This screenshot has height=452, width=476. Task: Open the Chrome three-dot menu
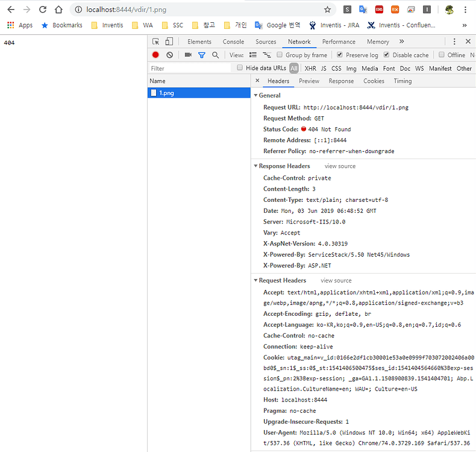(x=465, y=10)
